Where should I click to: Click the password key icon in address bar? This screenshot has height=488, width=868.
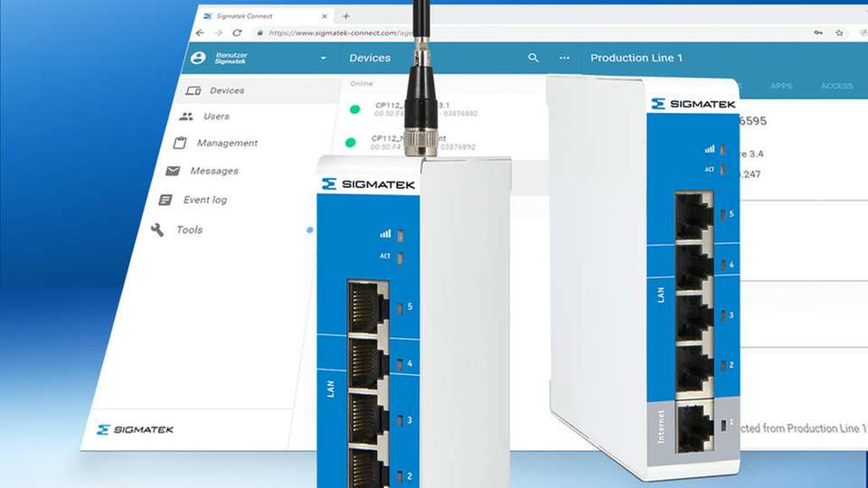pyautogui.click(x=818, y=33)
